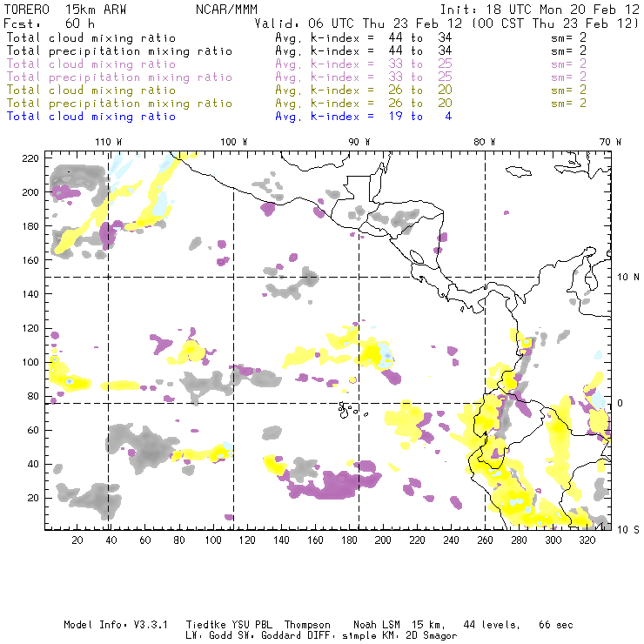
Task: Click the "320" horizontal axis tick label
Action: click(587, 540)
